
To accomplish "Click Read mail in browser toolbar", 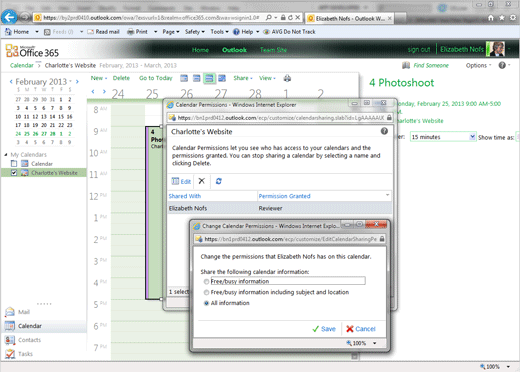I will point(103,32).
